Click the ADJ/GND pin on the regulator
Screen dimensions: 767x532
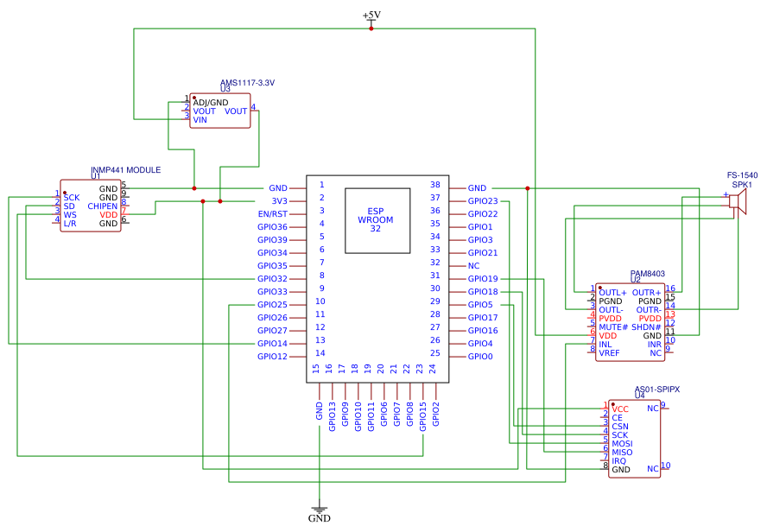tap(211, 103)
